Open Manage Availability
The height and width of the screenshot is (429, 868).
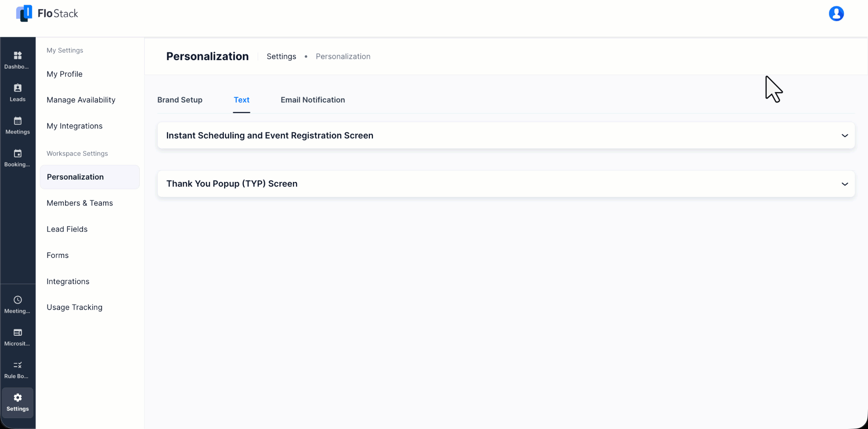pos(81,100)
